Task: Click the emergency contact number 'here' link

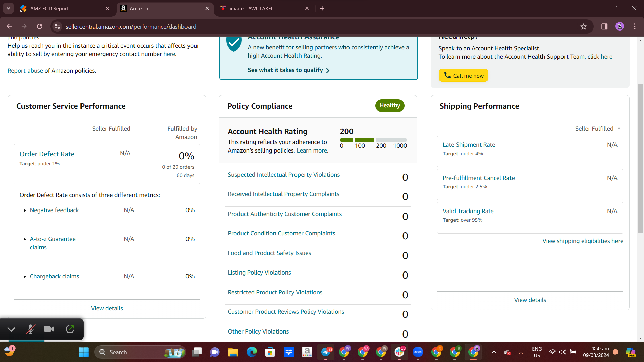Action: coord(169,54)
